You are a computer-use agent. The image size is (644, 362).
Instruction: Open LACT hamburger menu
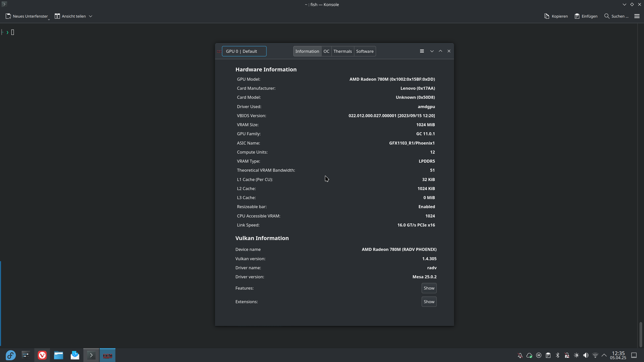coord(422,51)
